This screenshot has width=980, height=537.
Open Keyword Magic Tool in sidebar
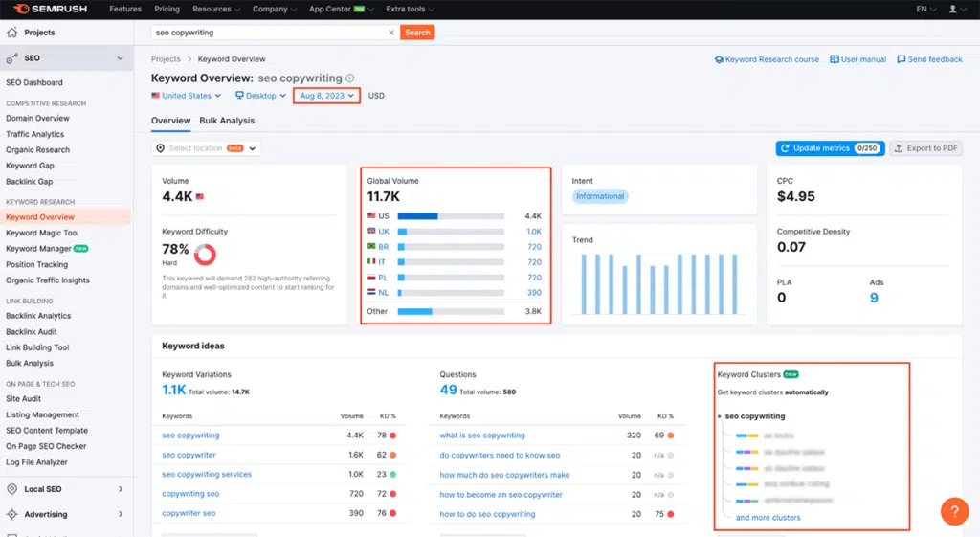pos(42,233)
